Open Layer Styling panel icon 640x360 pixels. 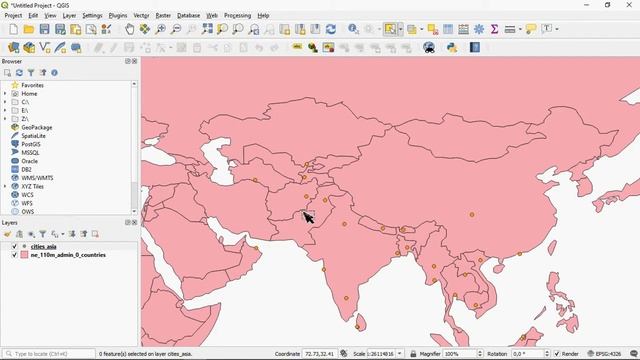point(7,234)
